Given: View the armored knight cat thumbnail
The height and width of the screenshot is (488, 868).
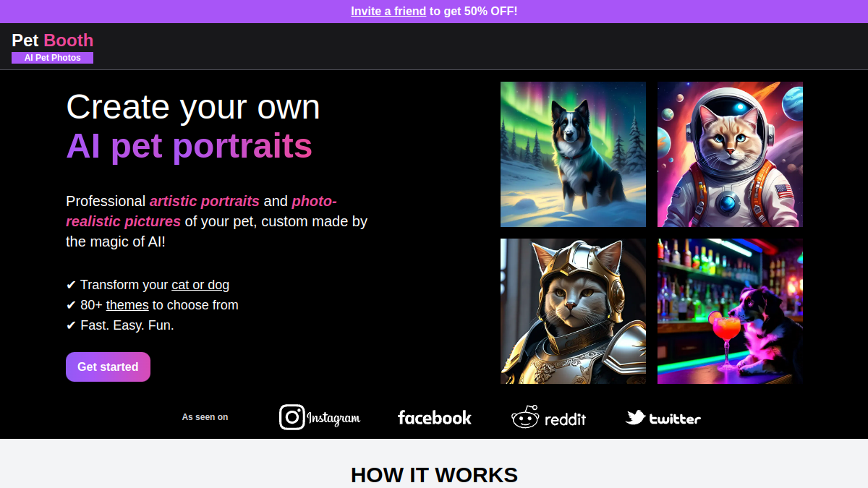Looking at the screenshot, I should [573, 311].
